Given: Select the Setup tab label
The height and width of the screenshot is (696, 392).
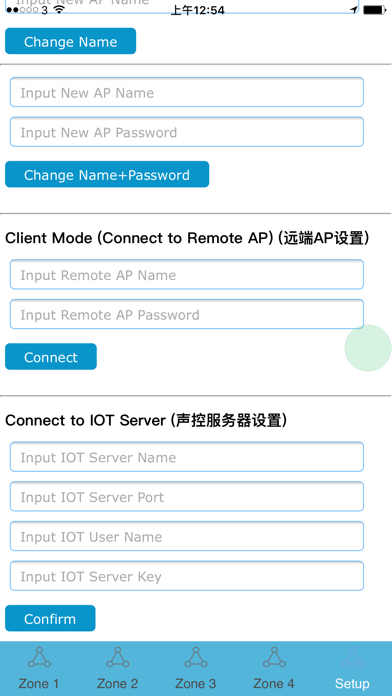Looking at the screenshot, I should coord(352,684).
